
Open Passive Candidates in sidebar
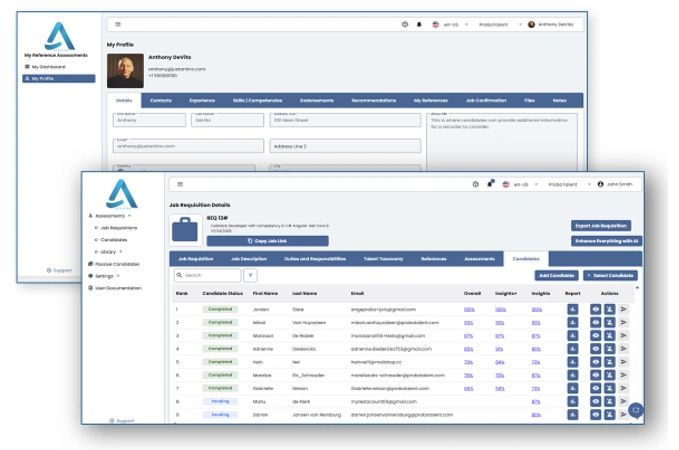114,264
